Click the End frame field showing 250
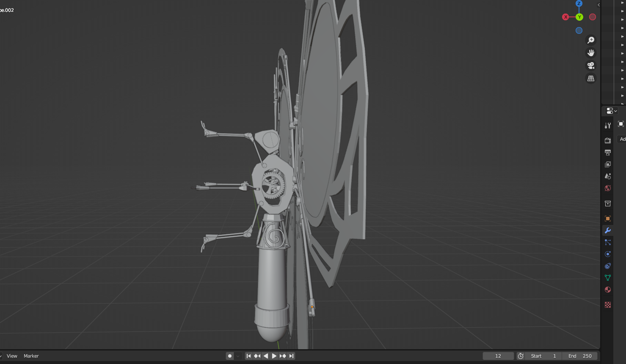This screenshot has height=364, width=626. click(580, 356)
